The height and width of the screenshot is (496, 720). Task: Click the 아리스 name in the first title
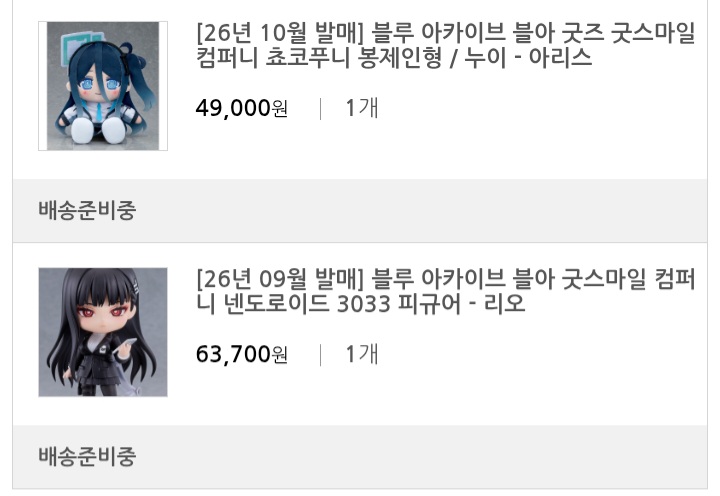[560, 58]
